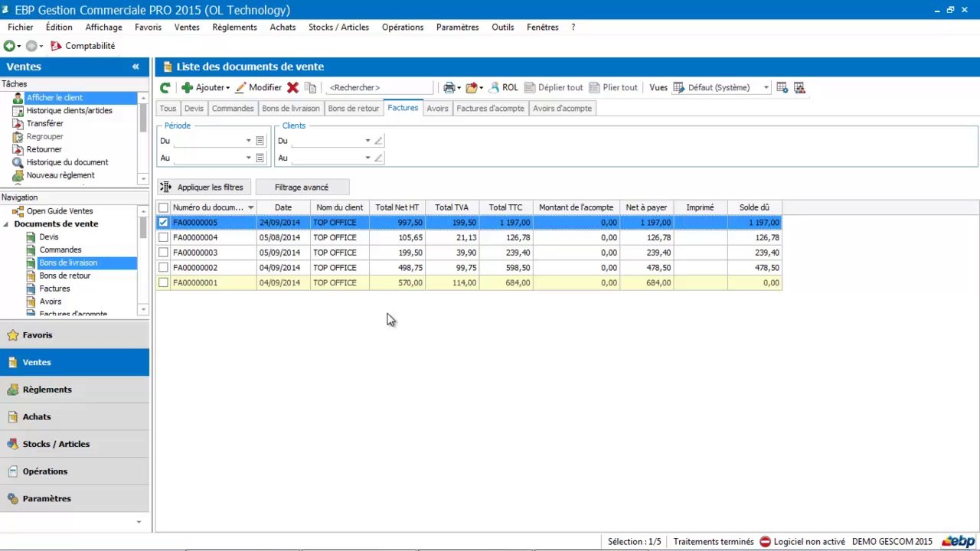Open the ROL customer icon button

(x=504, y=88)
